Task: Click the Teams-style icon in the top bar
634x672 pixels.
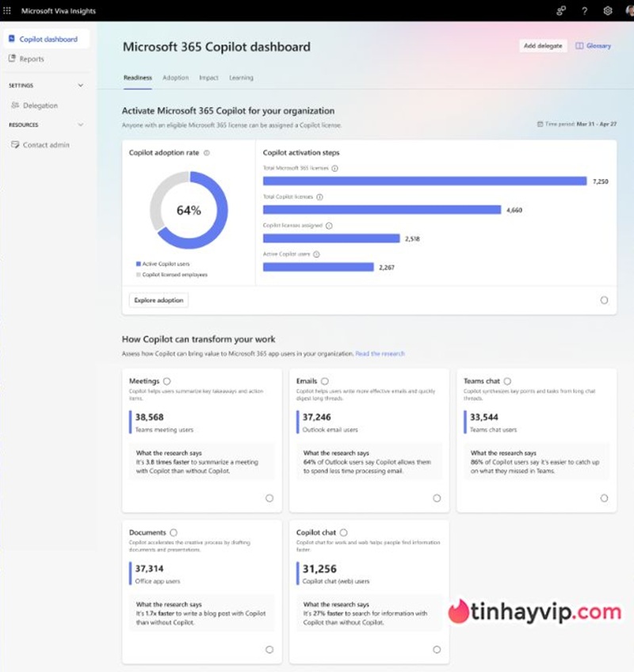Action: point(561,10)
